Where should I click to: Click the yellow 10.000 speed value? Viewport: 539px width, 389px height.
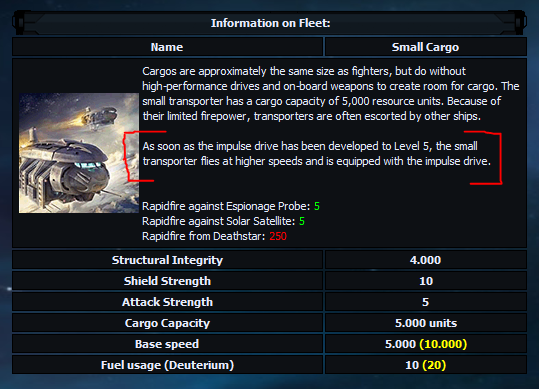click(x=443, y=344)
